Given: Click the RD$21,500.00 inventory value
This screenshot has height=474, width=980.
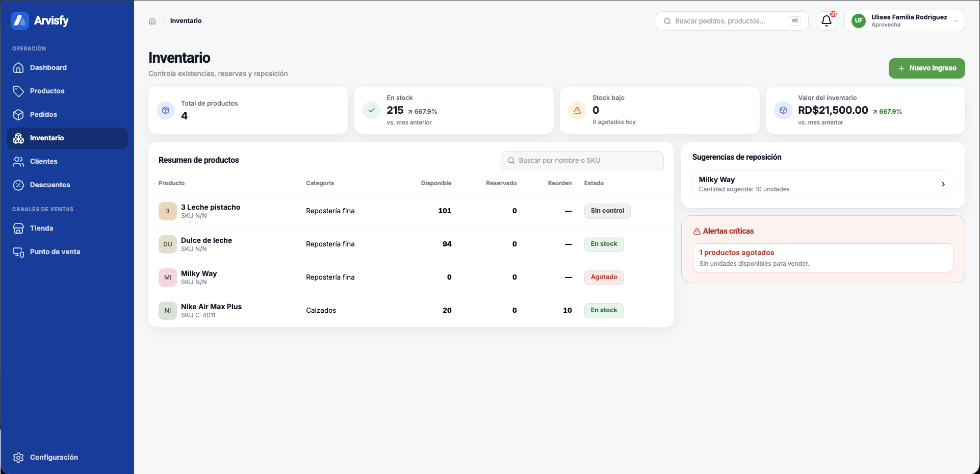Looking at the screenshot, I should (833, 110).
